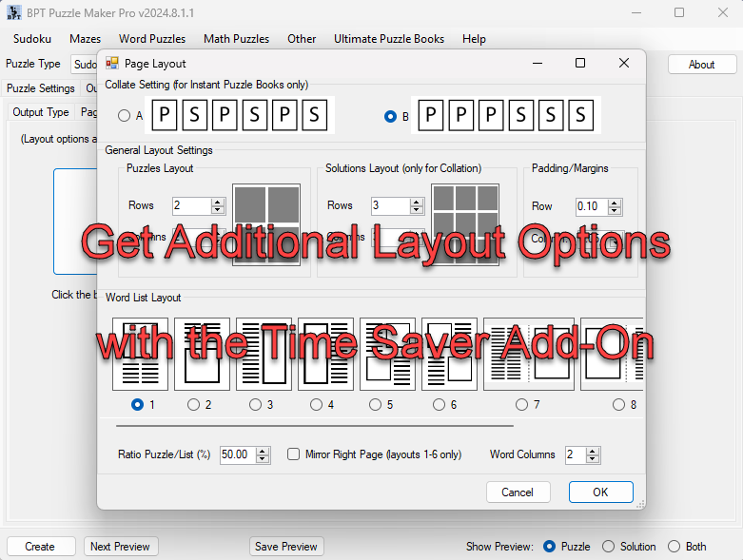Select radio button for layout 6
This screenshot has height=560, width=743.
pos(440,404)
